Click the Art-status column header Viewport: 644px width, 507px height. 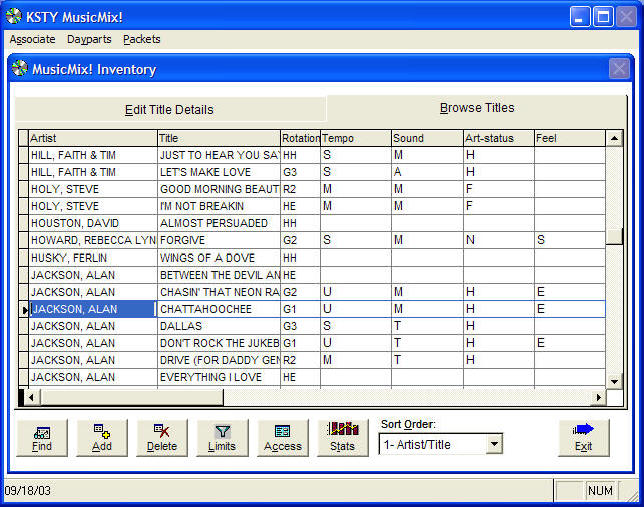(x=499, y=138)
